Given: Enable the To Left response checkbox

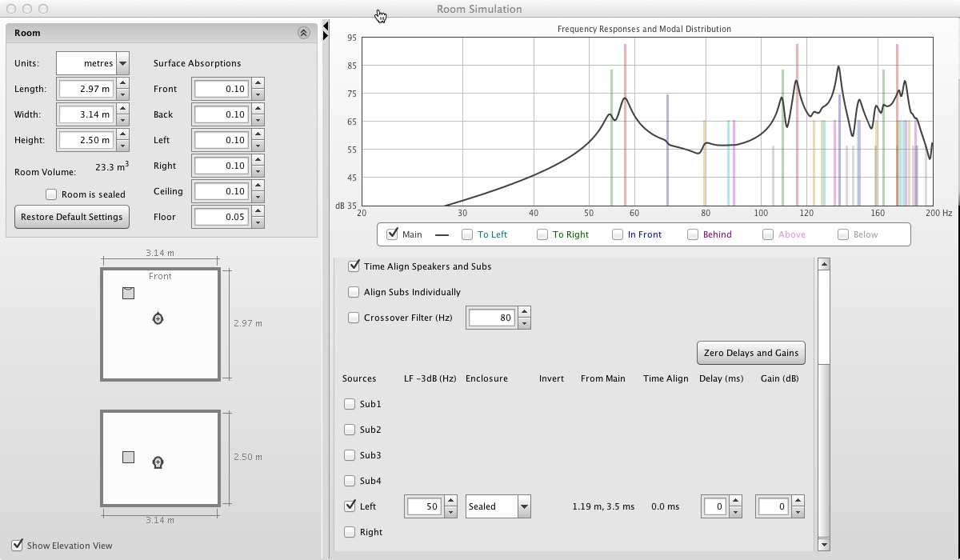Looking at the screenshot, I should 467,234.
